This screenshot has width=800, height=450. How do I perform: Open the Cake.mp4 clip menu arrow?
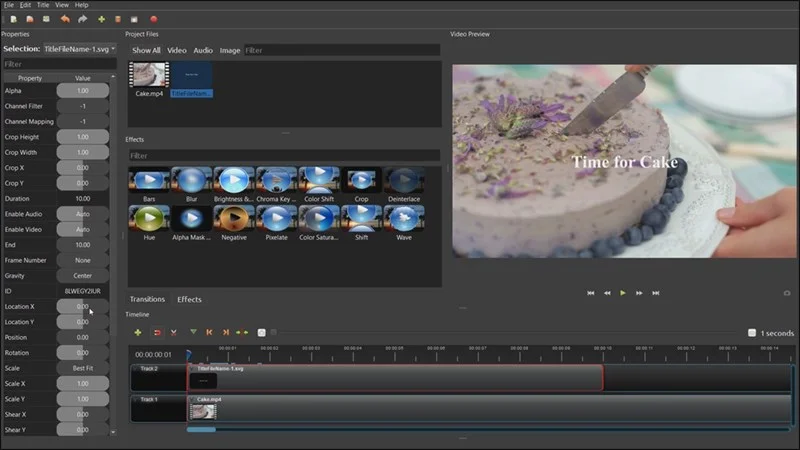pos(192,399)
